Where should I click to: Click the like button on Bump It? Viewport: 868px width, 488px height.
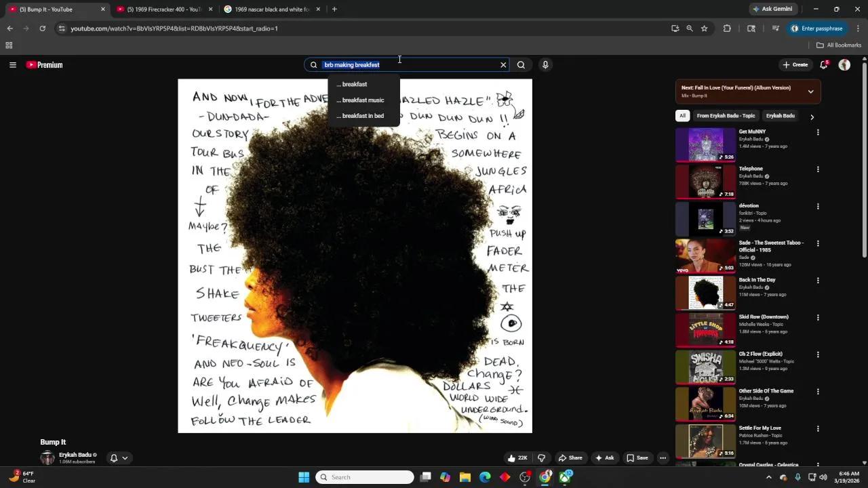click(x=516, y=457)
